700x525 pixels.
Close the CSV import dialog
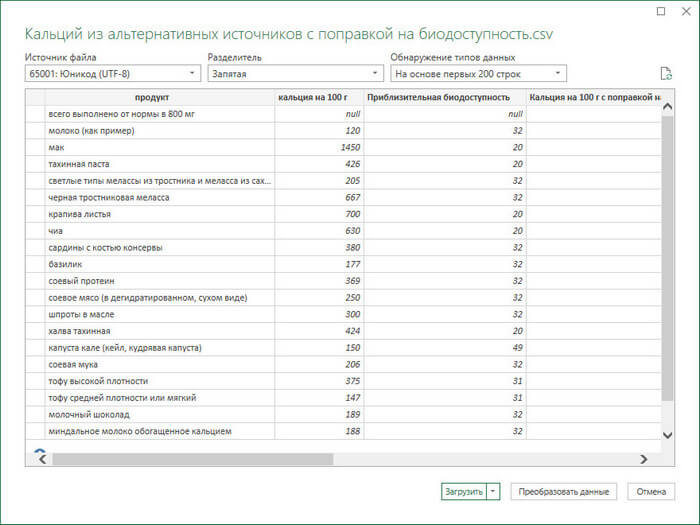pos(686,11)
